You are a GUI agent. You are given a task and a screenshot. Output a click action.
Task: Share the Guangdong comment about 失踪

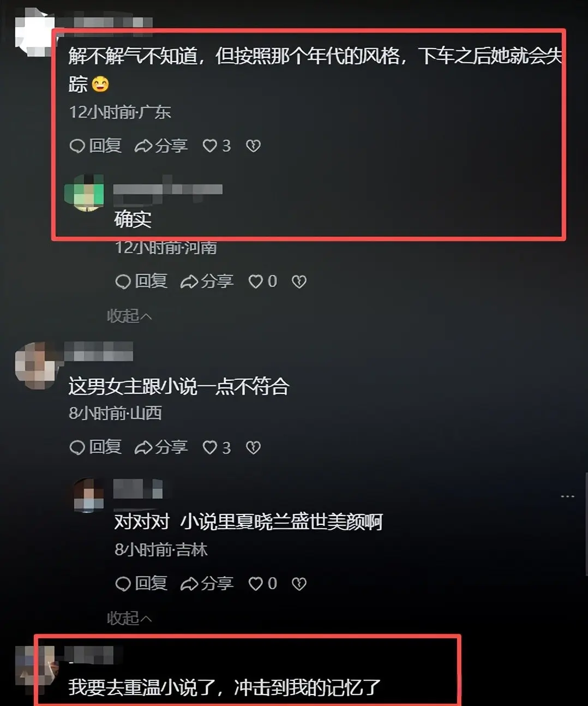(161, 146)
